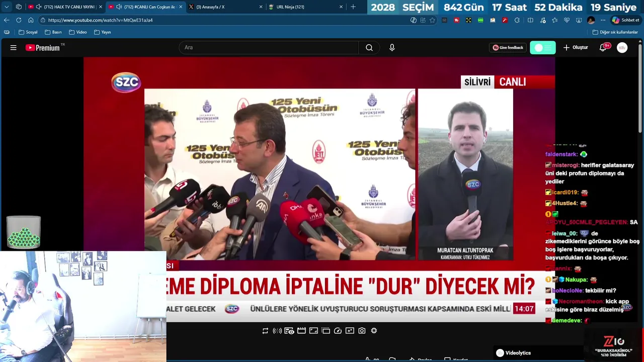Open the Yayın bookmarks folder
The height and width of the screenshot is (362, 644).
(x=102, y=32)
